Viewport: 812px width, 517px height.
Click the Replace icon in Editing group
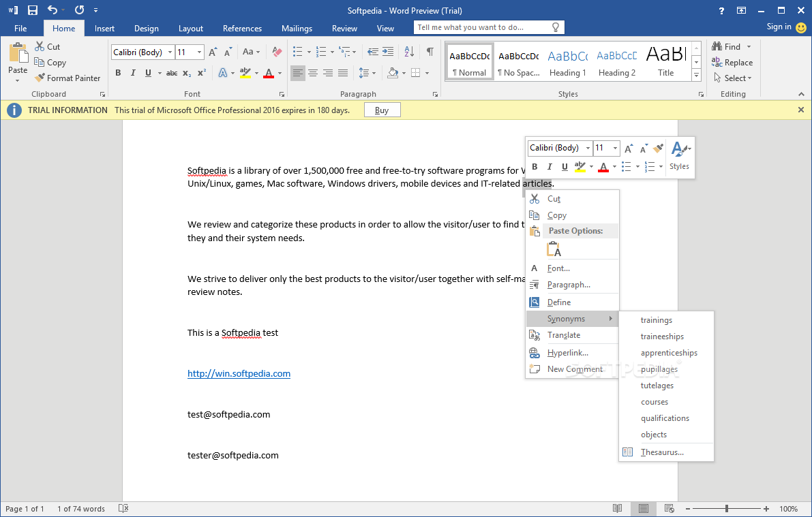717,62
